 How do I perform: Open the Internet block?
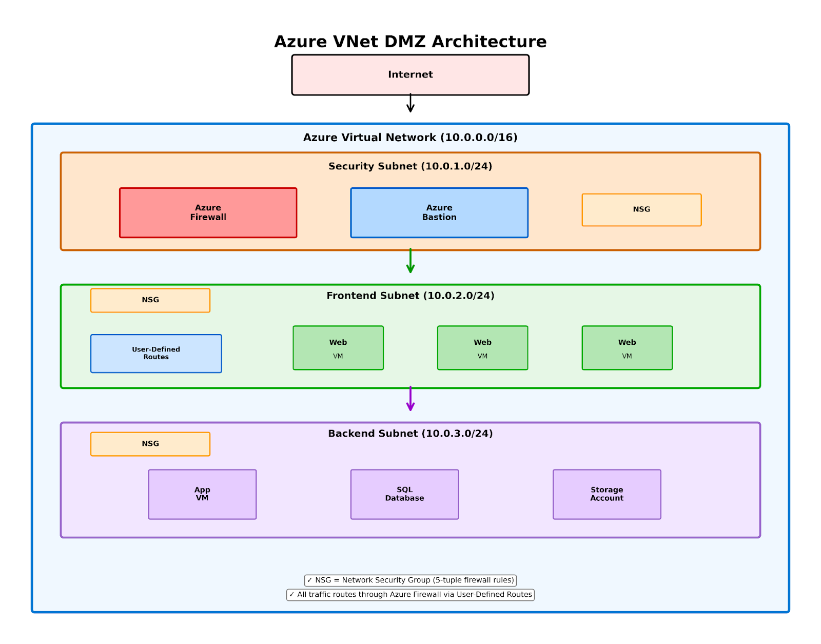coord(409,74)
